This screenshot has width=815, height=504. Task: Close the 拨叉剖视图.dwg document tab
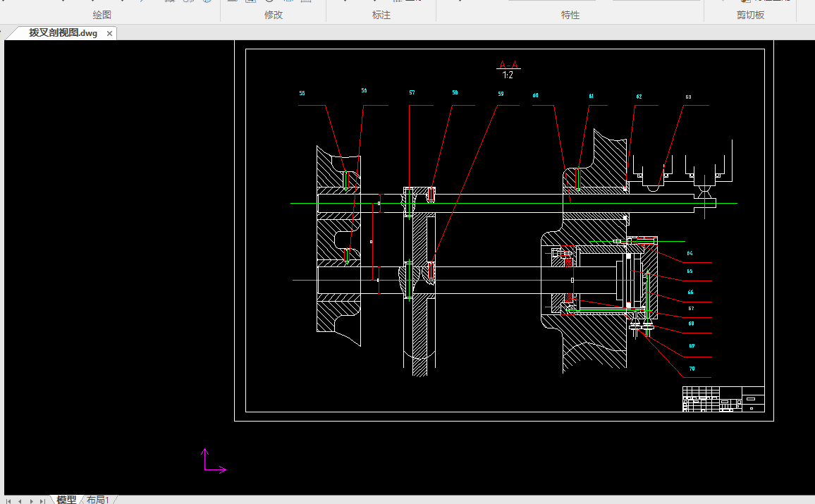[x=109, y=33]
